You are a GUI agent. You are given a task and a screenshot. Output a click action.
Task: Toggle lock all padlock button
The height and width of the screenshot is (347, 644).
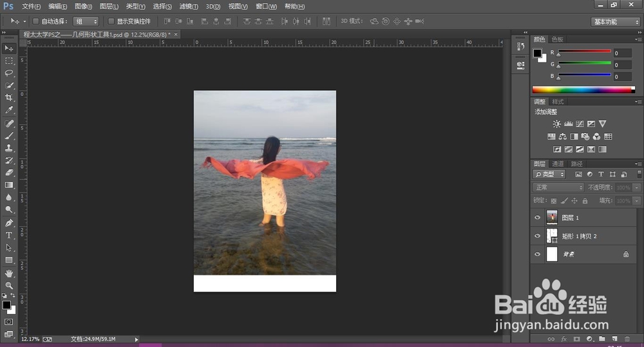pos(585,201)
